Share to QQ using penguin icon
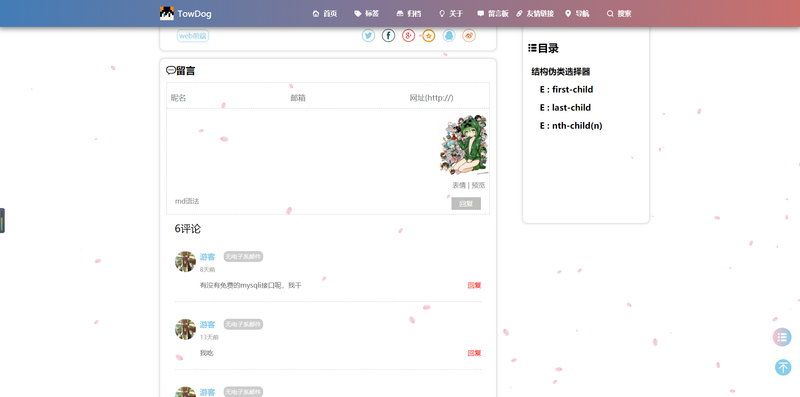 click(x=449, y=36)
